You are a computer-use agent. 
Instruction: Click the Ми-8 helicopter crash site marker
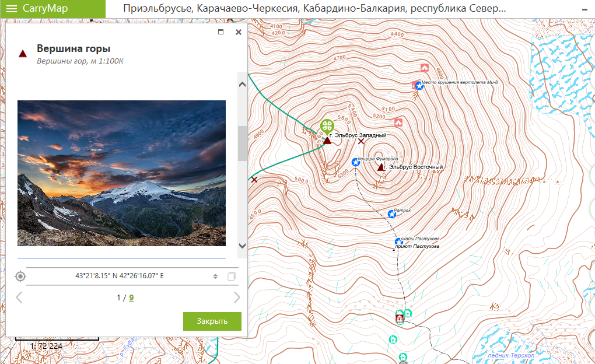click(419, 86)
